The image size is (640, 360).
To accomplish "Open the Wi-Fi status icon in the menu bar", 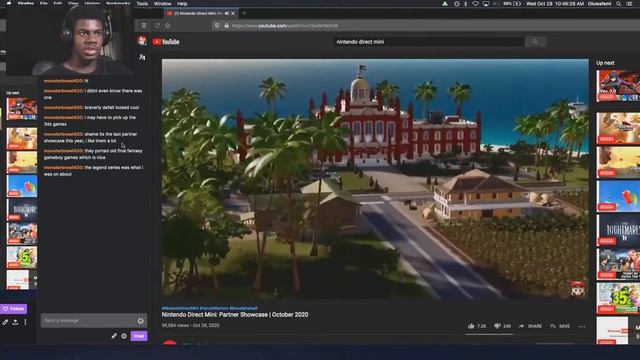I will [x=475, y=4].
